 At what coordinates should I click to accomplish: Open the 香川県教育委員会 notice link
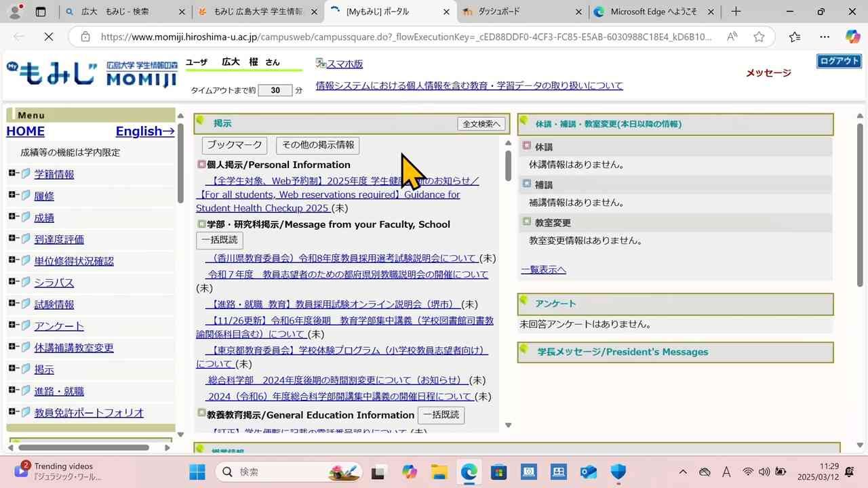pyautogui.click(x=342, y=258)
